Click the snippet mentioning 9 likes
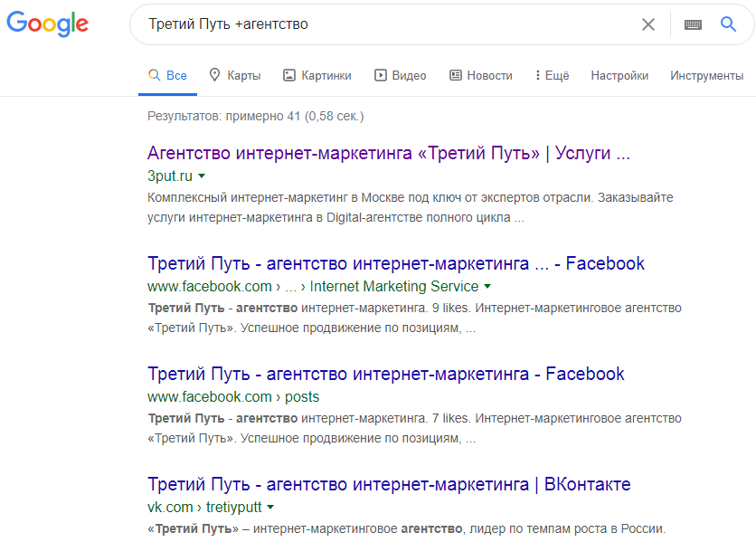The width and height of the screenshot is (756, 542). [x=414, y=319]
